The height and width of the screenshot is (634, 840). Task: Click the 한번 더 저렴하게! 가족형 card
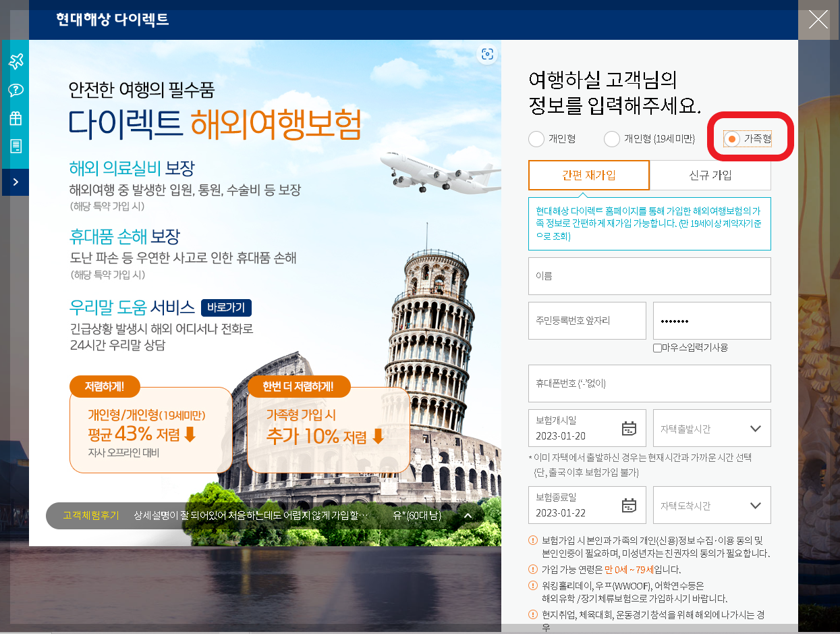pos(328,424)
